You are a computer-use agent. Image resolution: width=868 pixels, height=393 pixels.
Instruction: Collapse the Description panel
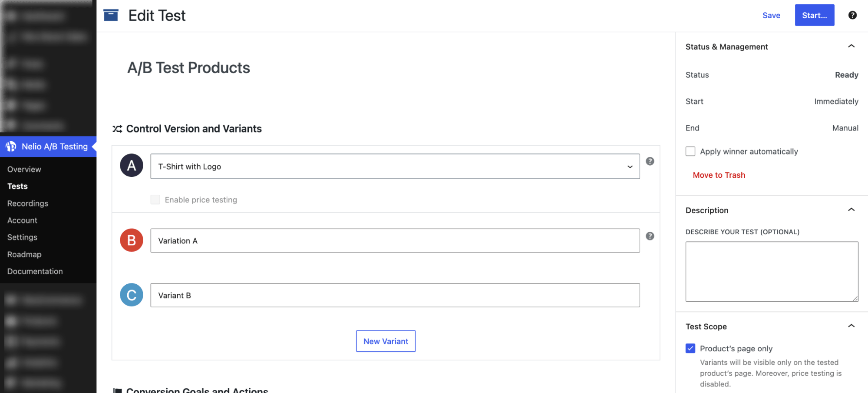point(851,210)
